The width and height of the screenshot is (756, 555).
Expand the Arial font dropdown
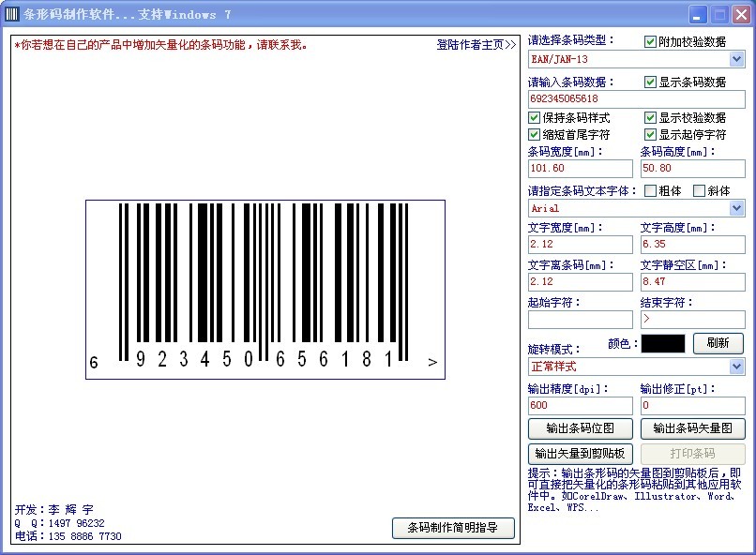(736, 208)
